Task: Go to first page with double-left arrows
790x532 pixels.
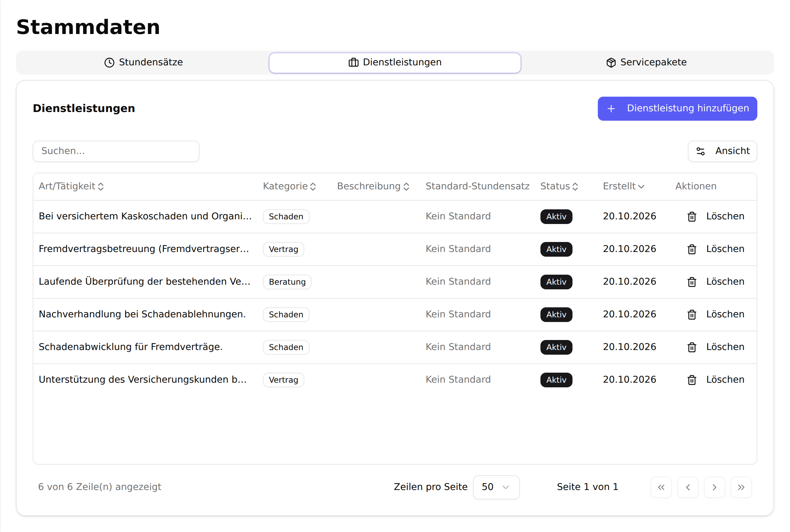Action: point(661,487)
